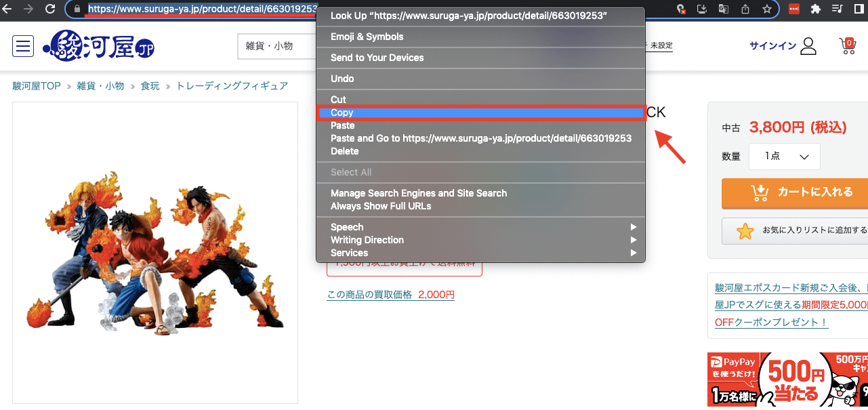Click the lock icon in the address bar
868x410 pixels.
coord(78,9)
